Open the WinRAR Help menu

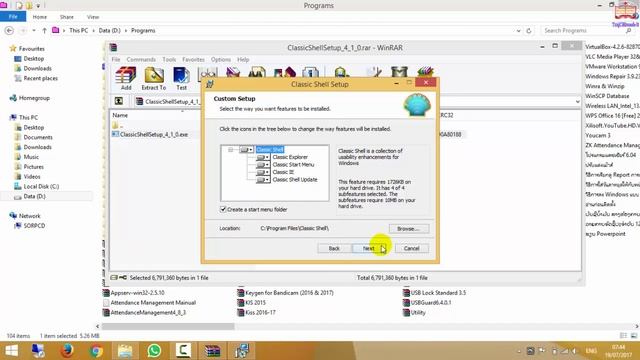[x=243, y=60]
